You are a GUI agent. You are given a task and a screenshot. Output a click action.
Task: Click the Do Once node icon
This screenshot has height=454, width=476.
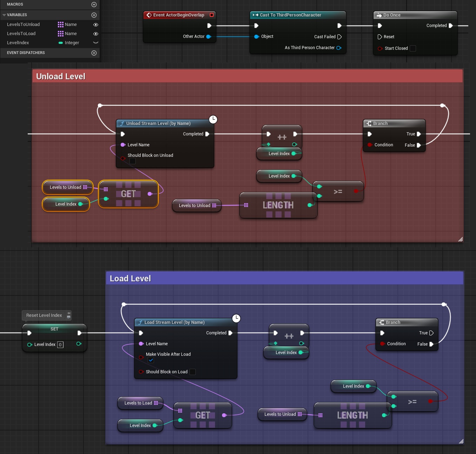pos(379,15)
